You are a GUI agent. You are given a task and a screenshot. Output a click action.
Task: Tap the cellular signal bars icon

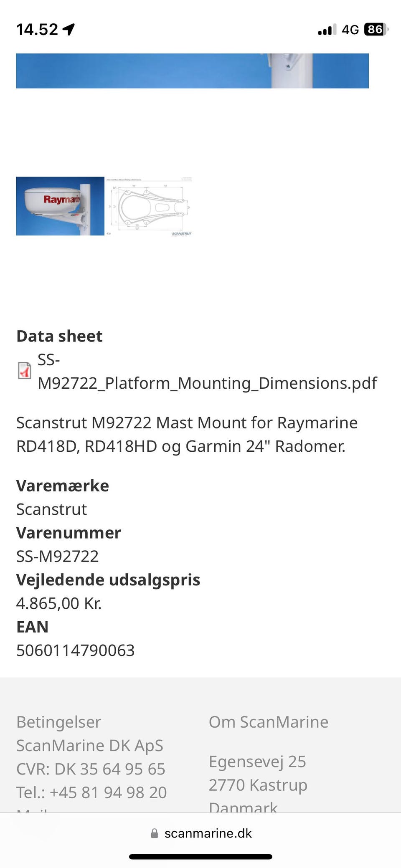click(327, 30)
